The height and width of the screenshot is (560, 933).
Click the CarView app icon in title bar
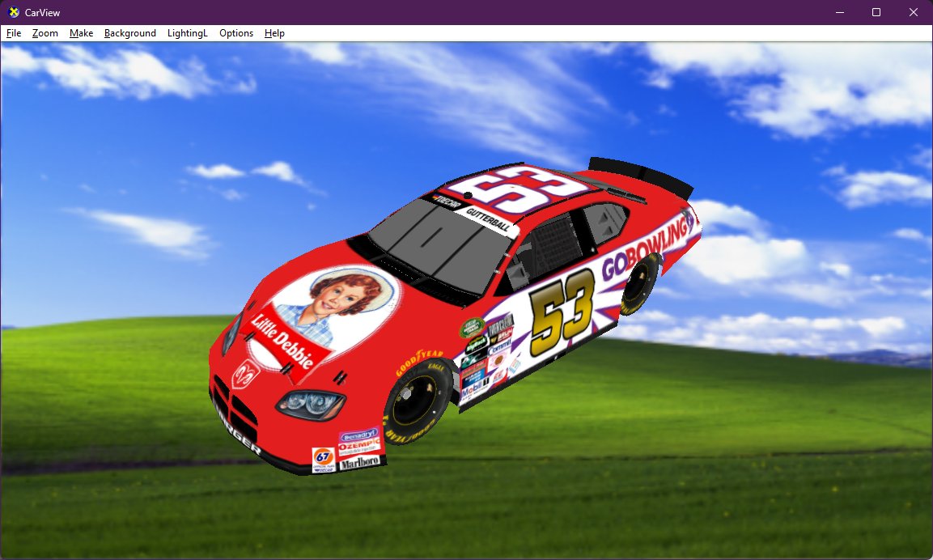tap(14, 12)
